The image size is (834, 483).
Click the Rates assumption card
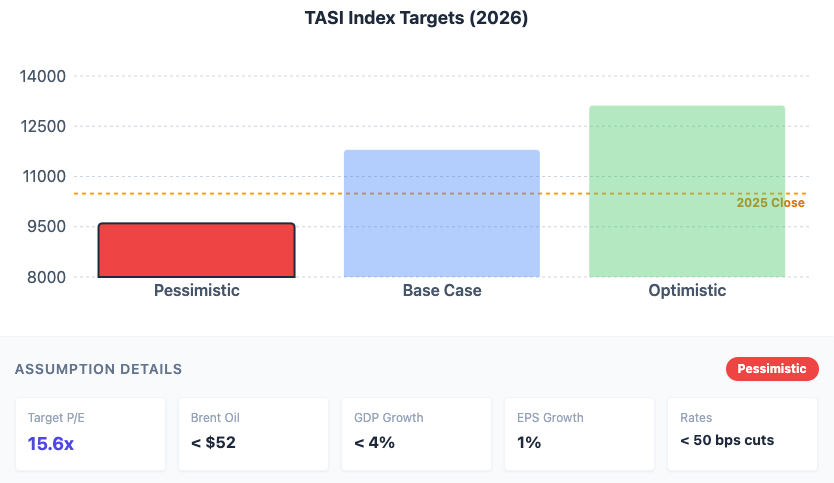click(x=742, y=434)
